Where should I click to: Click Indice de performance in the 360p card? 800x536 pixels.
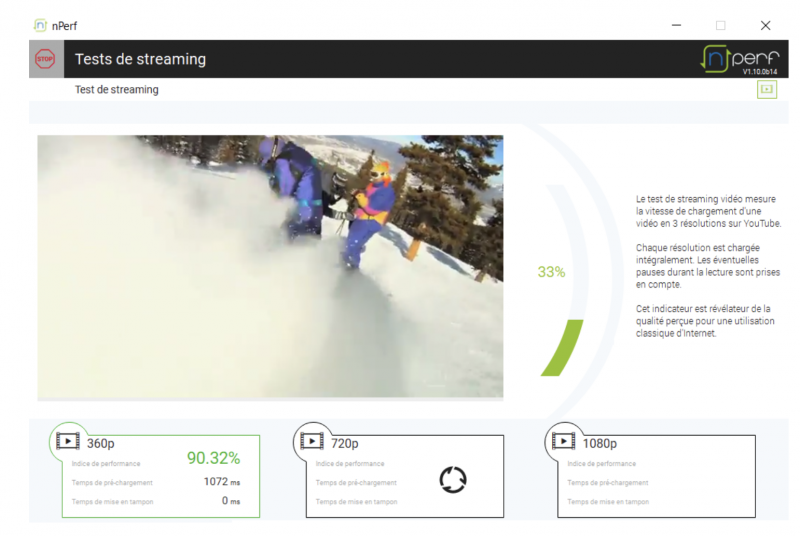(106, 464)
